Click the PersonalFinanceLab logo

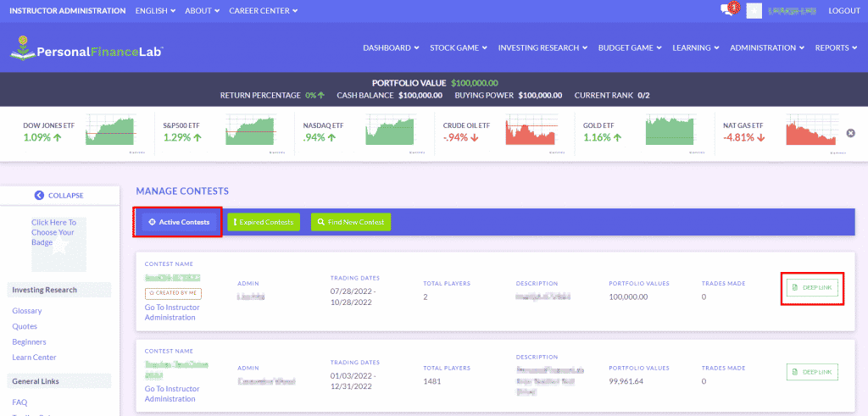coord(87,48)
